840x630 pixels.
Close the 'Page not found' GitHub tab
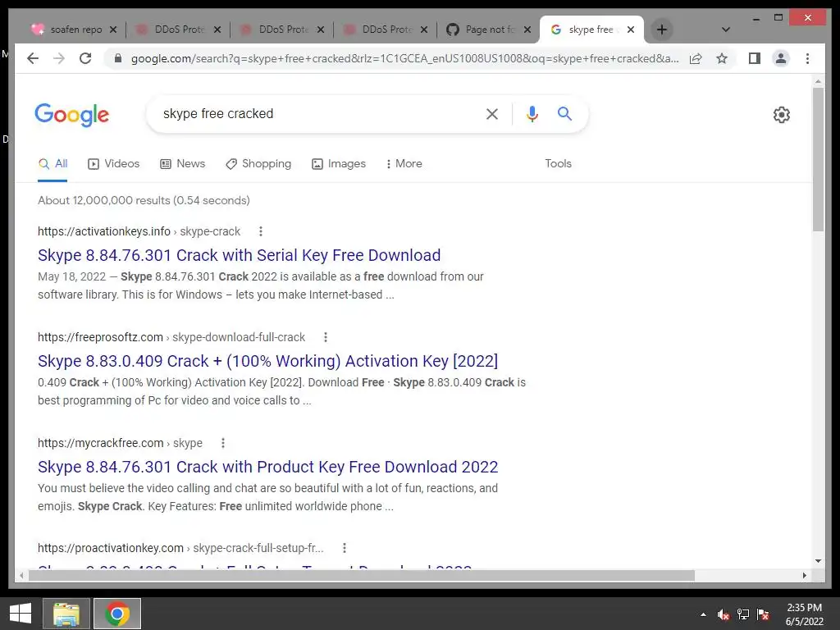(527, 30)
